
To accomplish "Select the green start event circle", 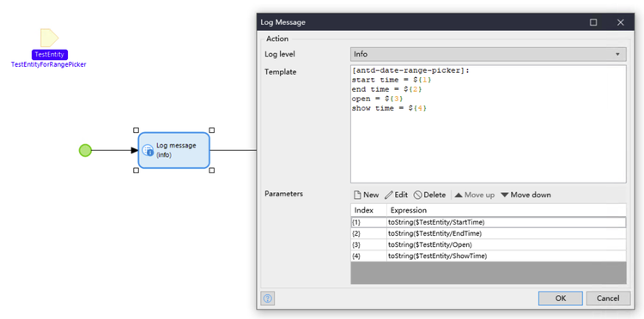I will tap(85, 150).
